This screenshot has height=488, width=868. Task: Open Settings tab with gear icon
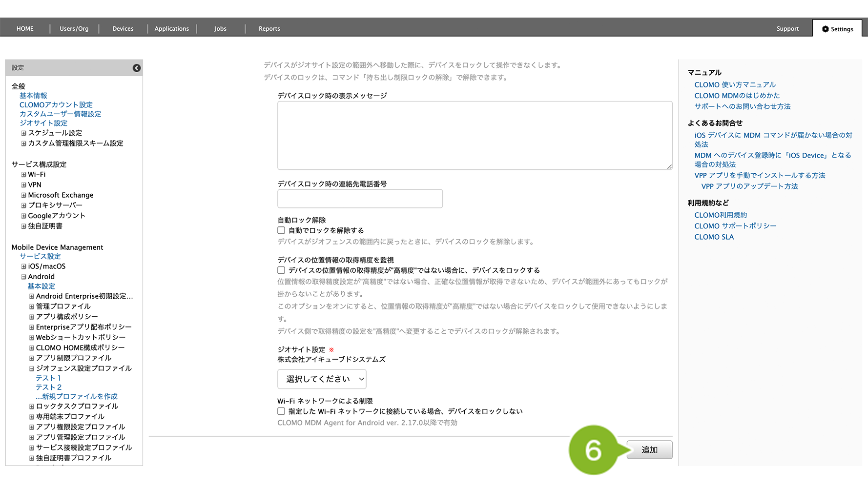click(837, 29)
